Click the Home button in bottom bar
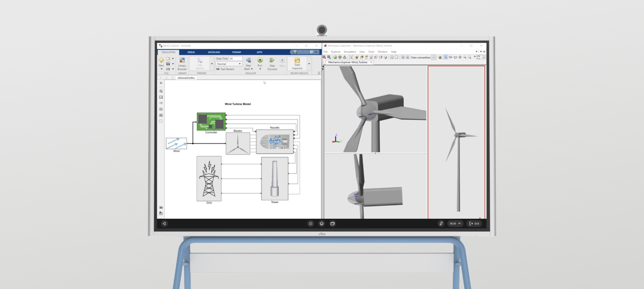Viewport: 644px width, 289px height. [x=322, y=224]
